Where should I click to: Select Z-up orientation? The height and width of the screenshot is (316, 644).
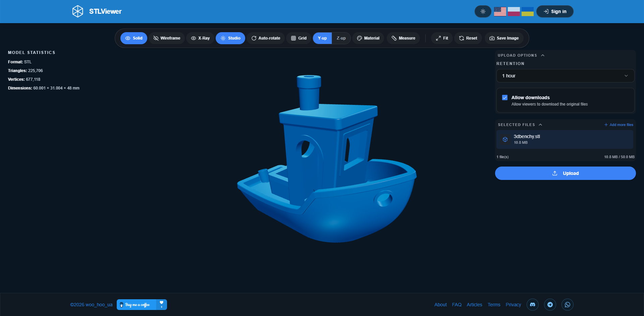click(x=341, y=38)
